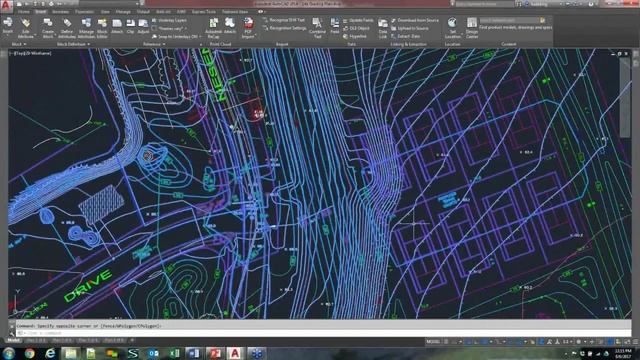
Task: Click the Define Attributes icon
Action: tap(67, 23)
